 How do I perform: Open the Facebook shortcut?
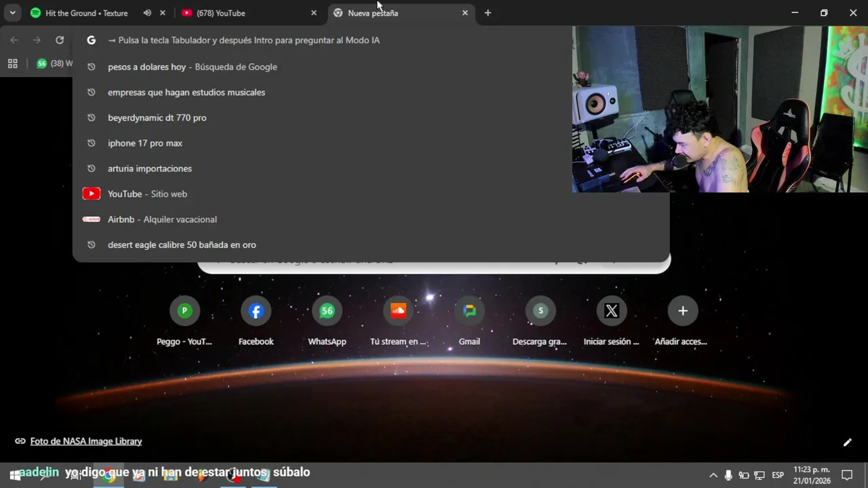(256, 321)
